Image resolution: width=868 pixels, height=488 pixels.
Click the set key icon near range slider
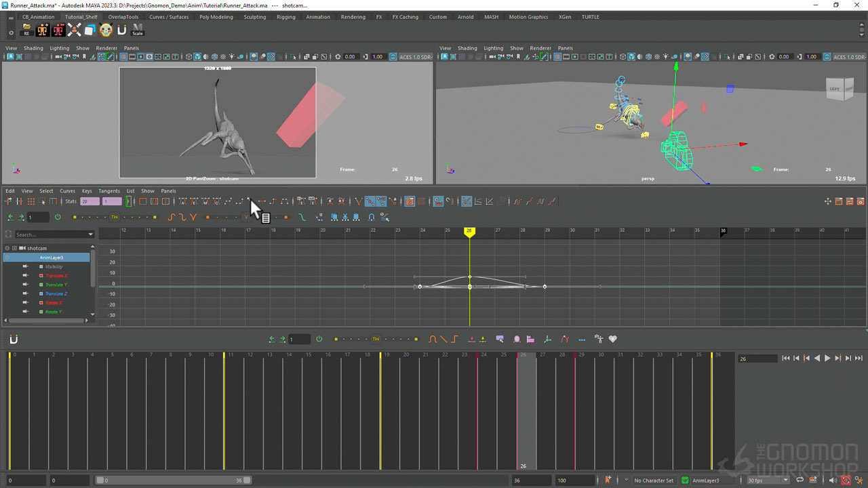(x=608, y=481)
